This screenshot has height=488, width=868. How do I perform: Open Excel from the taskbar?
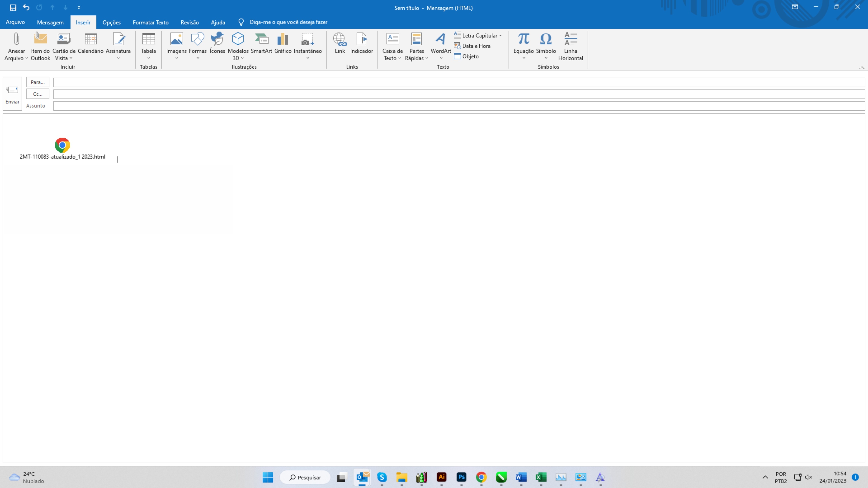pyautogui.click(x=541, y=477)
